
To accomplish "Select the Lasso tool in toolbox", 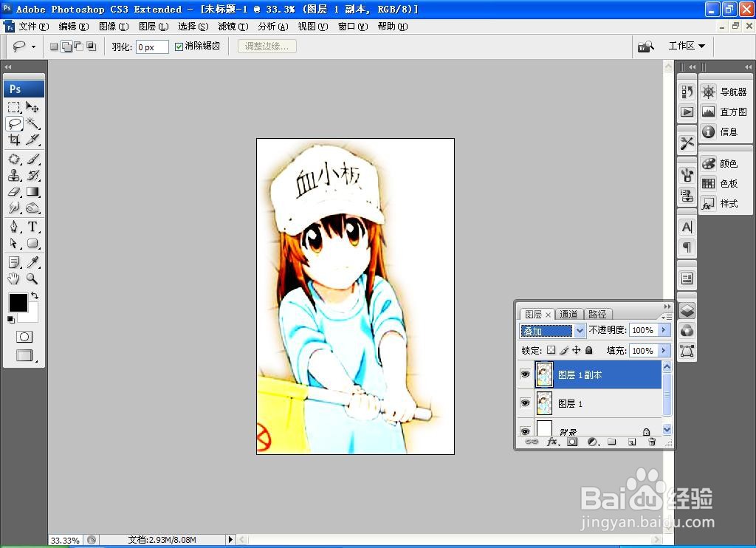I will pos(14,123).
